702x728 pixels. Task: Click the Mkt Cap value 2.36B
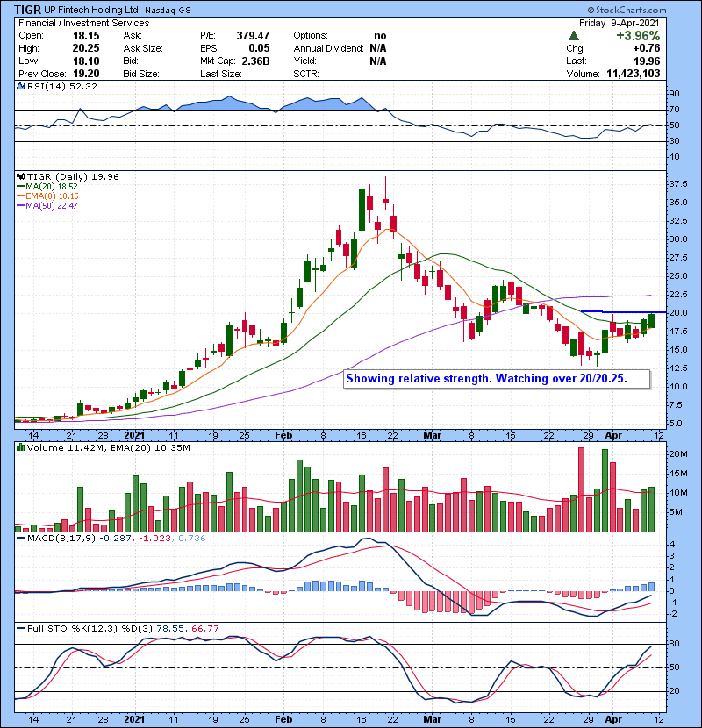click(x=255, y=61)
